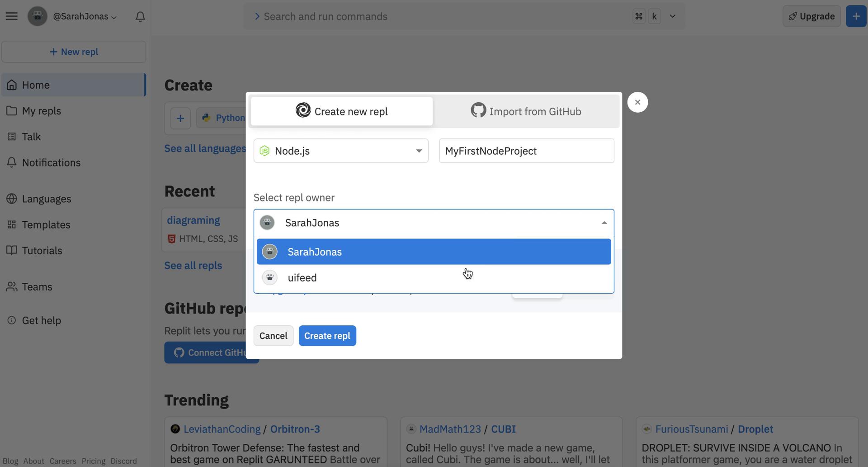Close the create repl dialog

point(637,102)
